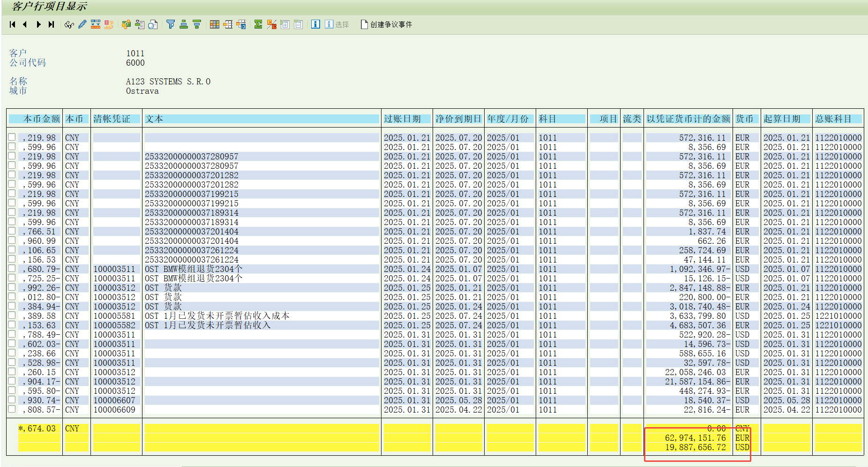Click 创建争议事件 create dispute case button
This screenshot has width=868, height=467.
(x=387, y=24)
